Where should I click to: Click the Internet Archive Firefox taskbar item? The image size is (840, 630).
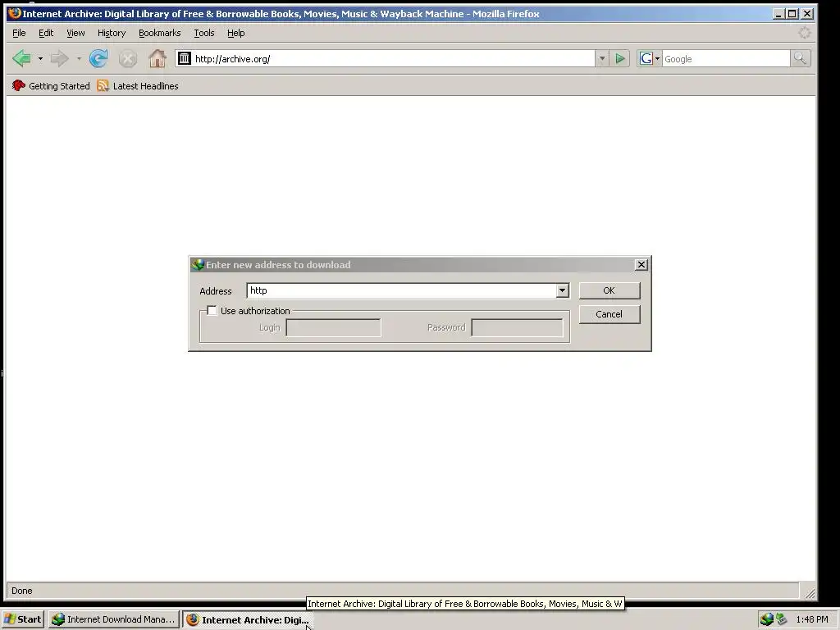247,620
